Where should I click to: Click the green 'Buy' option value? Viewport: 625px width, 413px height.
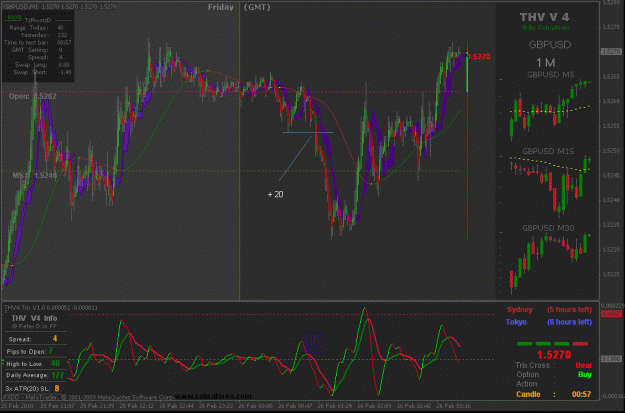pos(585,375)
